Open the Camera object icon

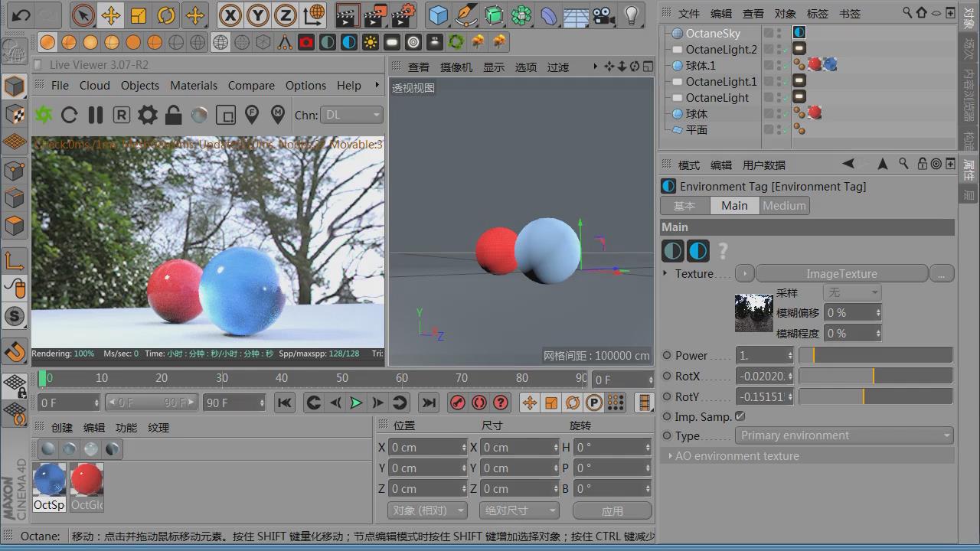point(604,15)
